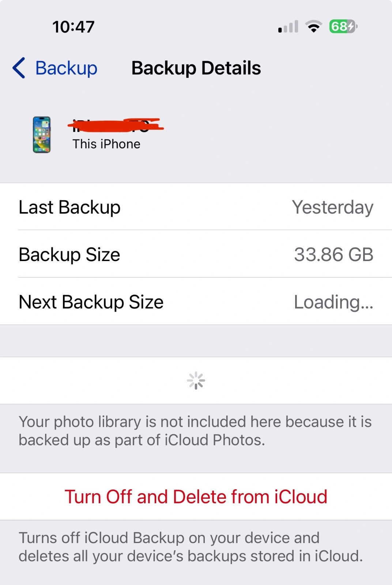Tap the This iPhone label
The image size is (392, 585).
(106, 144)
